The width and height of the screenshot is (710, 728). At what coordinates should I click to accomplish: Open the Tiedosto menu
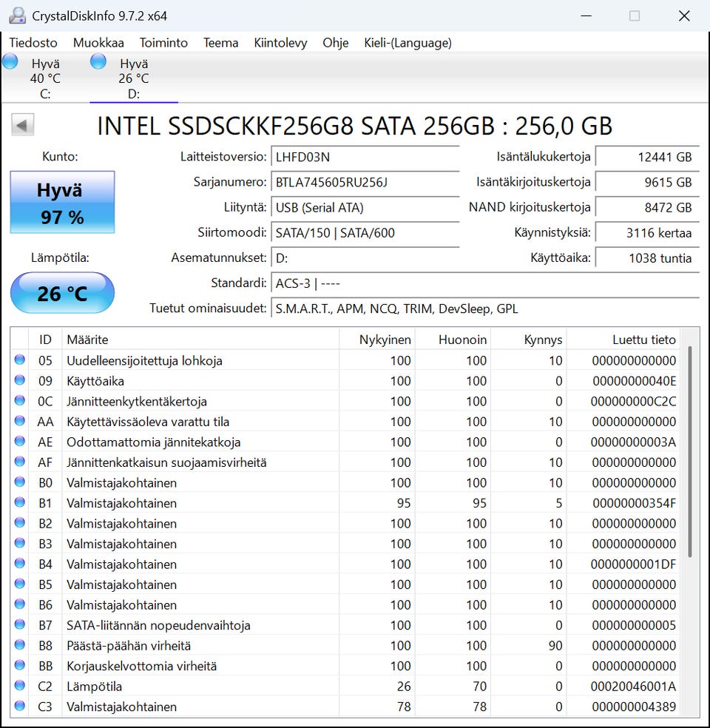tap(33, 43)
